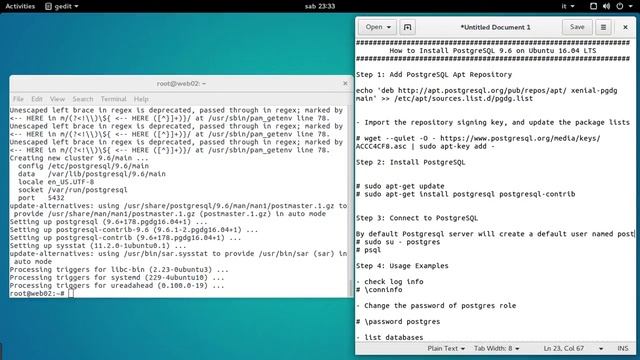Open the terminal Help menu
Image resolution: width=640 pixels, height=360 pixels.
click(x=141, y=99)
